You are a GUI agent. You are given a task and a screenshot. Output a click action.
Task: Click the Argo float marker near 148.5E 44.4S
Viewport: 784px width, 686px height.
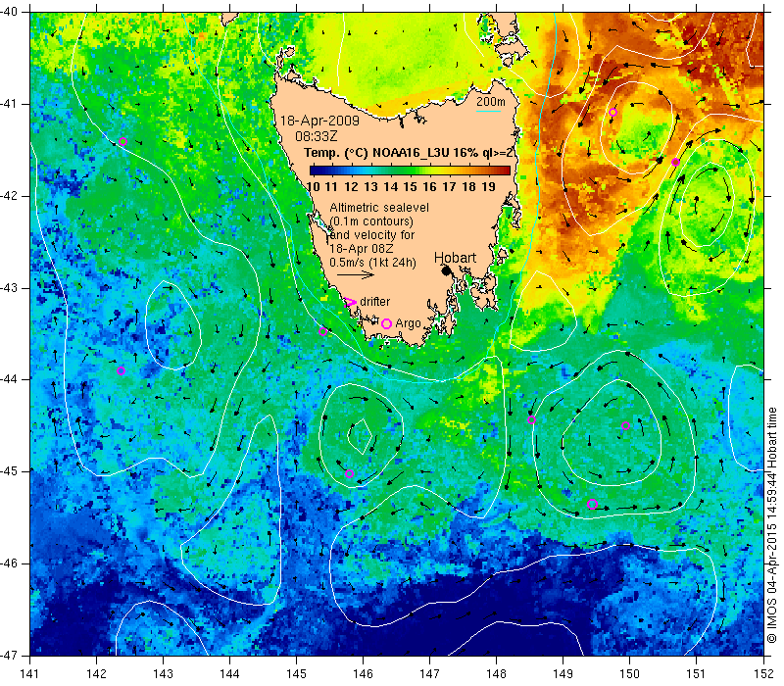click(531, 420)
